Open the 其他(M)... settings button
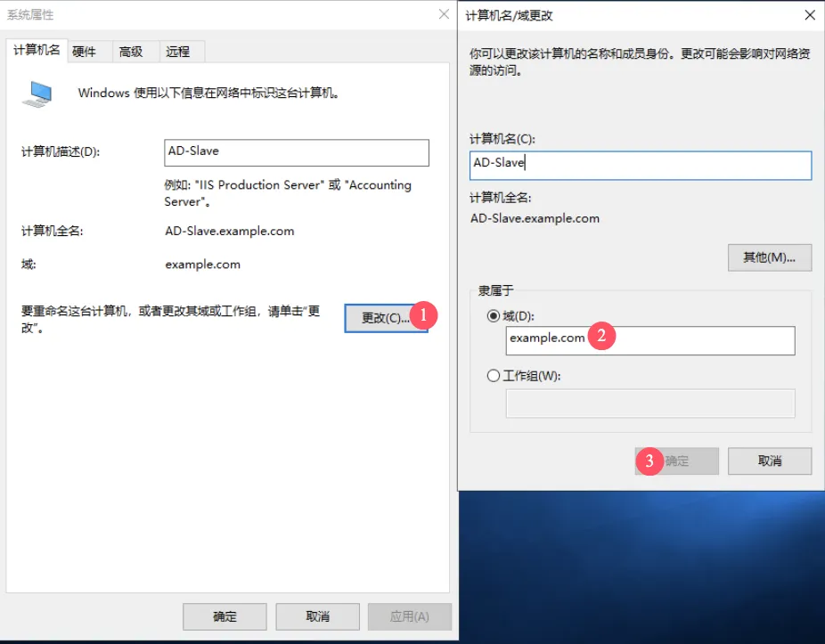825x644 pixels. point(769,257)
